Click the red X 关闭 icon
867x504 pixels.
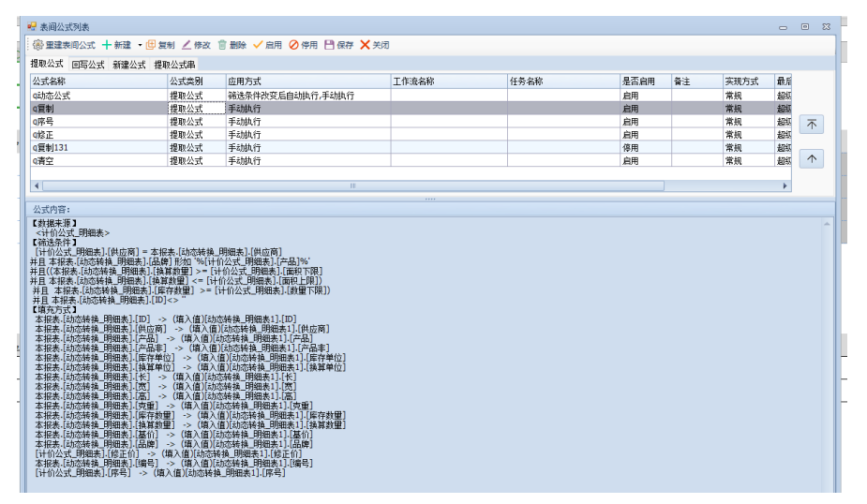tap(365, 45)
